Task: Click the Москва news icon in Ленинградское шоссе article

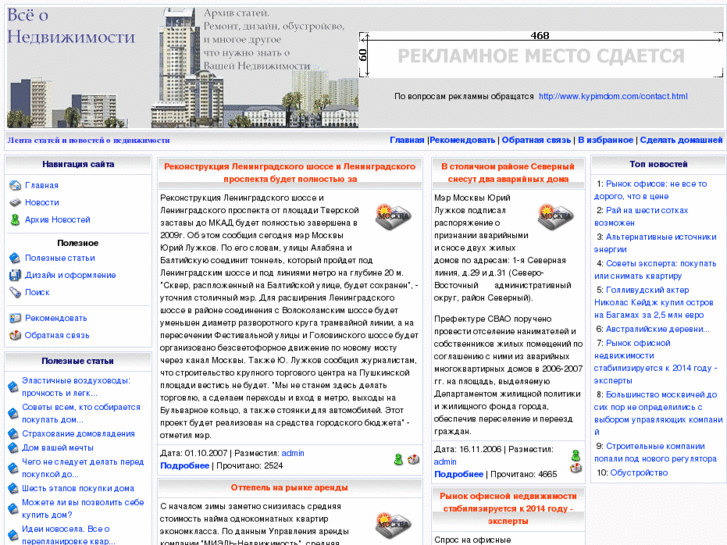Action: point(393,217)
